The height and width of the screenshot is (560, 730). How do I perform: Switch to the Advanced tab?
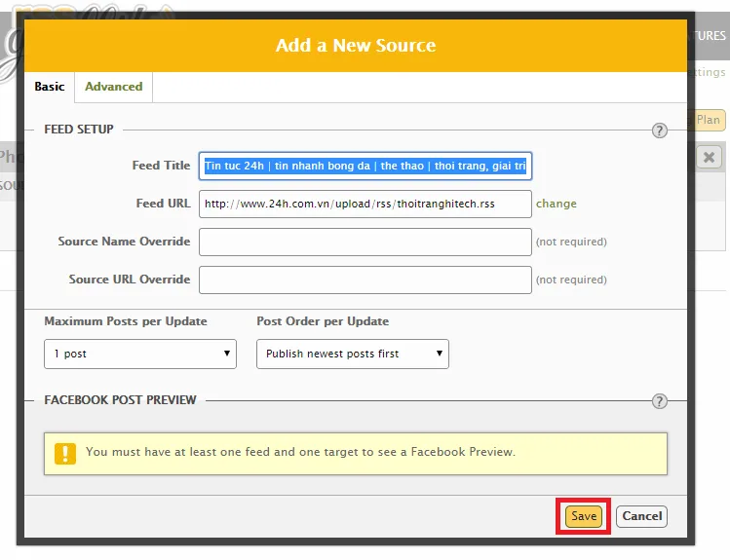pos(113,87)
